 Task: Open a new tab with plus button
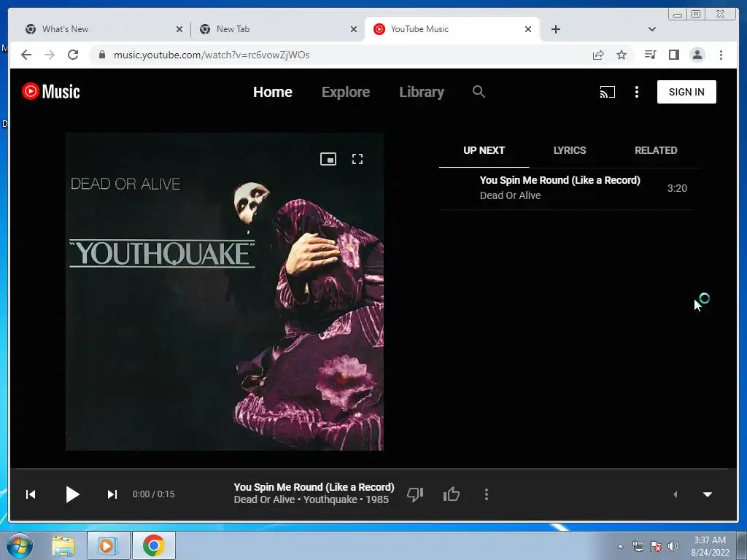tap(555, 29)
